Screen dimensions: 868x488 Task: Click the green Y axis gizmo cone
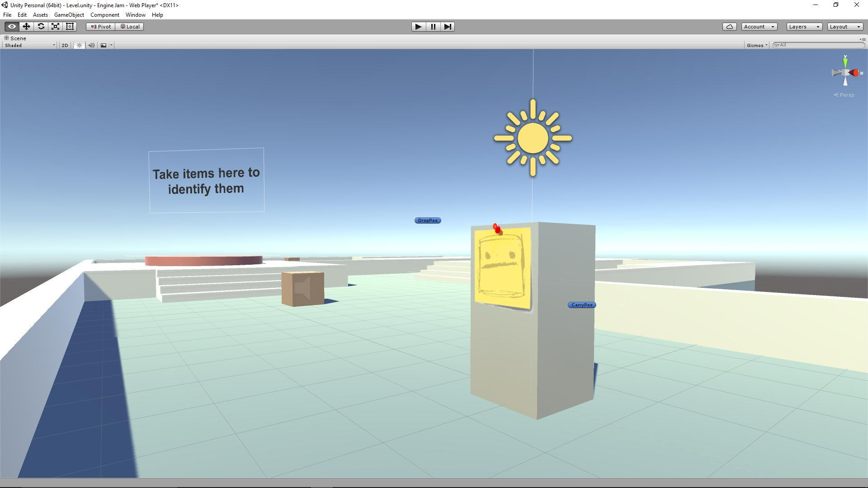point(845,62)
